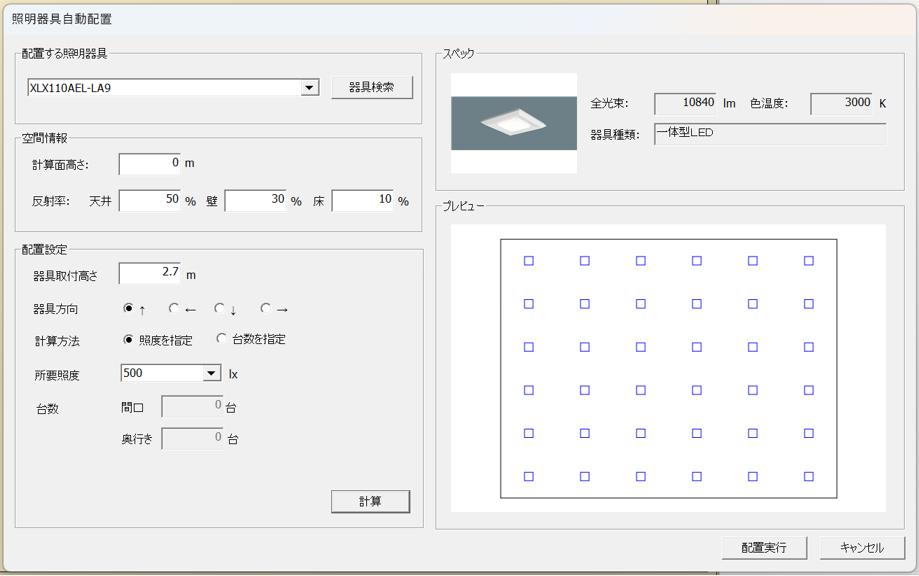
Task: Click the 器具検索 button
Action: coord(372,87)
